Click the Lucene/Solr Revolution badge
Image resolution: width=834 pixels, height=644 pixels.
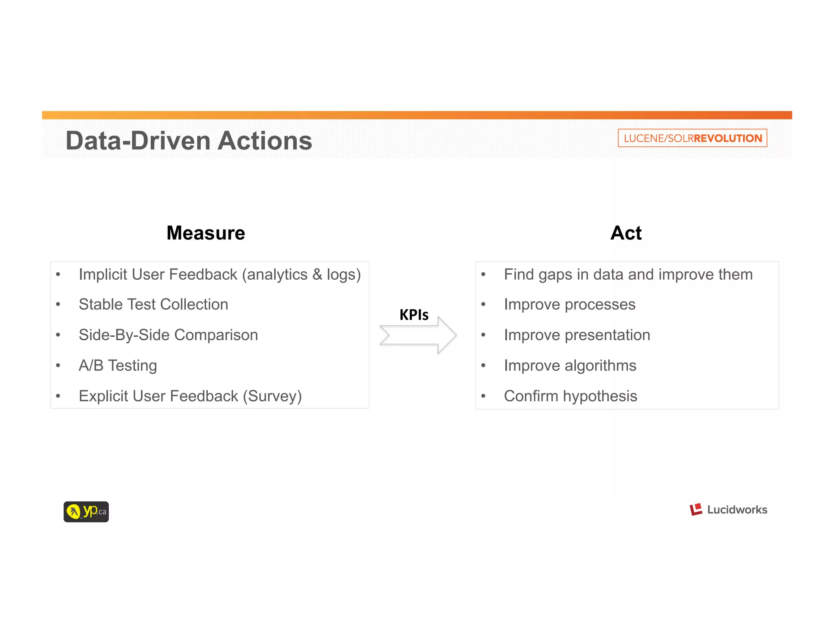692,138
